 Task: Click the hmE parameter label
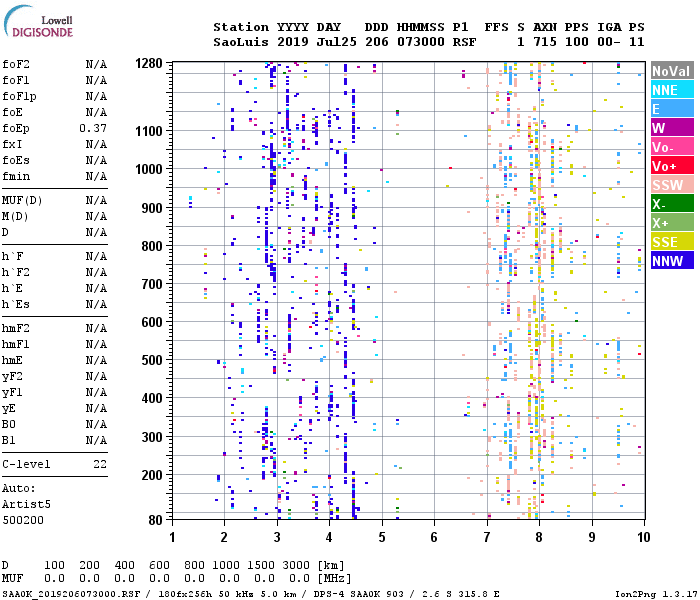(12, 361)
